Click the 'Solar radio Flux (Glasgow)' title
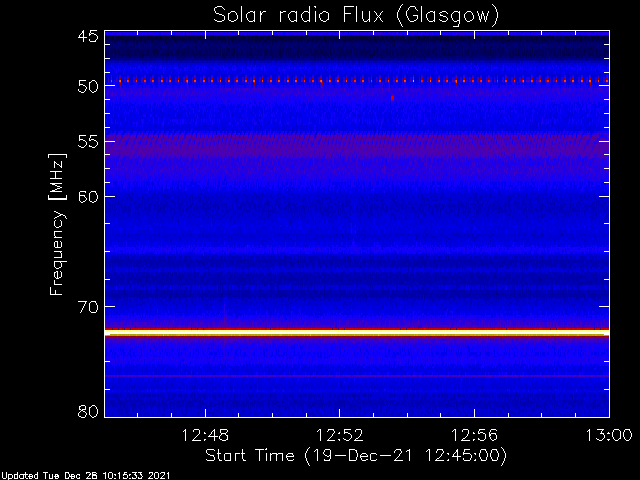 tap(356, 16)
